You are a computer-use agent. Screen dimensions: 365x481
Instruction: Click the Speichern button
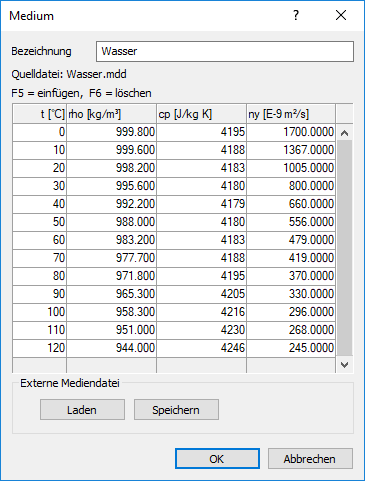click(176, 410)
